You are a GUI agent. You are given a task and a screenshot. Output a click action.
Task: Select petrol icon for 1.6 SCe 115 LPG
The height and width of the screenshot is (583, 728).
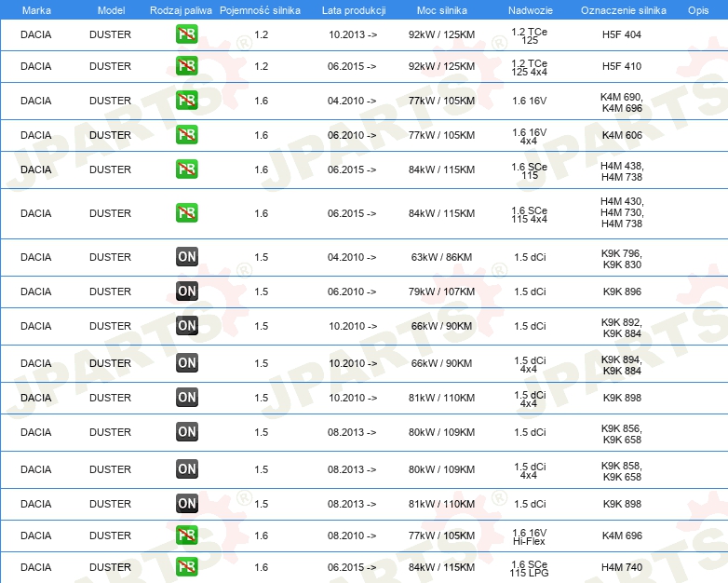(x=186, y=567)
